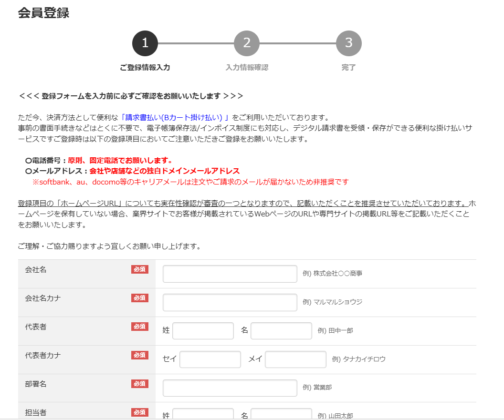Click the '<<< 登録フォームを入力前に必ずご確認' notice heading

[131, 96]
